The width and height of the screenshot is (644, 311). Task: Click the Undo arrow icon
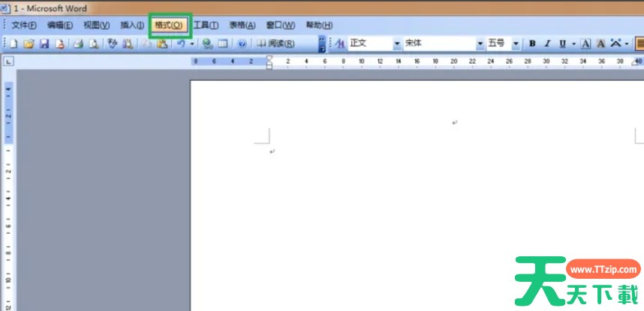point(181,44)
